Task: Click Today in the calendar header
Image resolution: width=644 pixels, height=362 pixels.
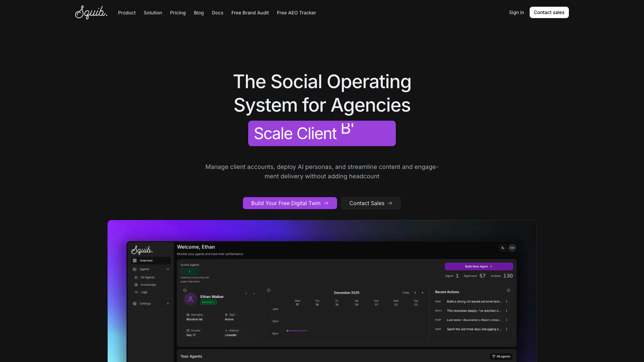Action: (x=406, y=293)
